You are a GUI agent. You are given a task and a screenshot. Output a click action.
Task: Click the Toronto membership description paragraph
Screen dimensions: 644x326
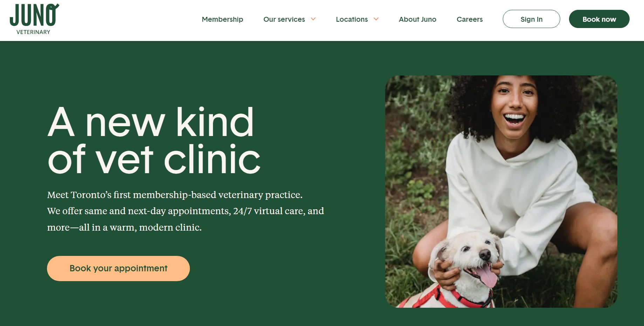186,211
